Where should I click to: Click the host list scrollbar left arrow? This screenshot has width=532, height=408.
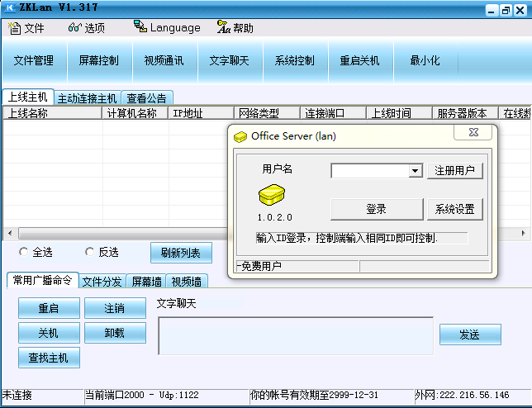(10, 234)
